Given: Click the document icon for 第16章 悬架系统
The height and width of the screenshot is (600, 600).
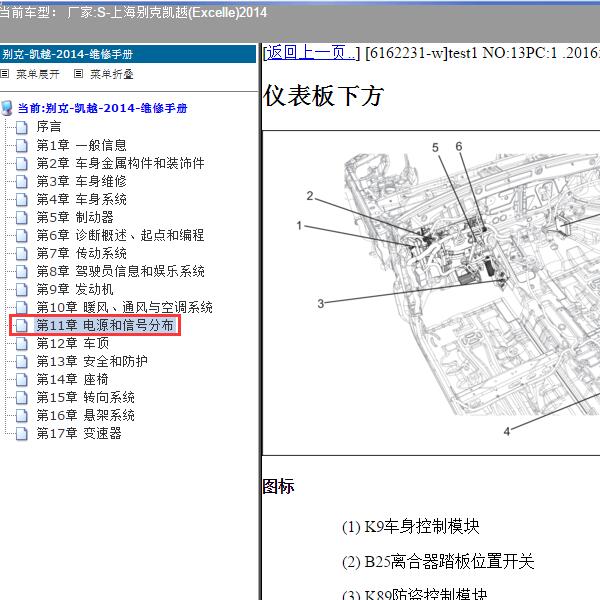Looking at the screenshot, I should point(22,416).
